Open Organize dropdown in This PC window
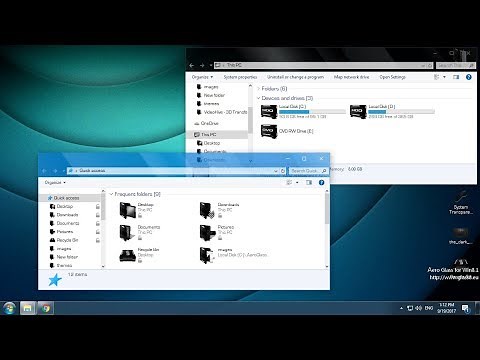This screenshot has height=360, width=480. [x=202, y=77]
